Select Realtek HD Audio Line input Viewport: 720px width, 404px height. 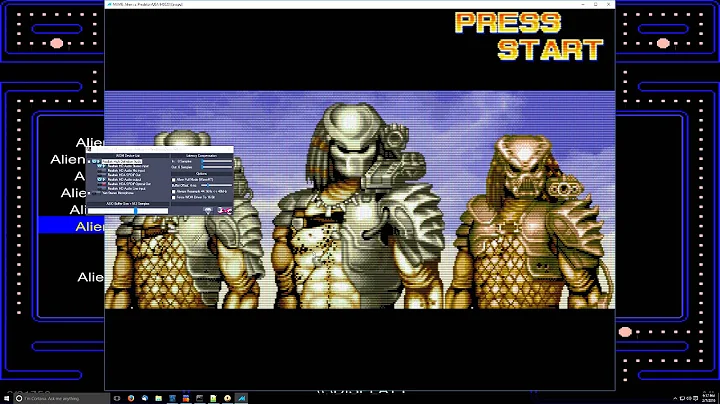127,188
